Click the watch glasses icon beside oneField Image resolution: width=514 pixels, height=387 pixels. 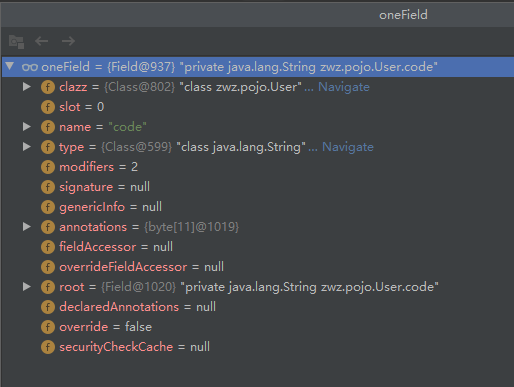click(x=30, y=67)
